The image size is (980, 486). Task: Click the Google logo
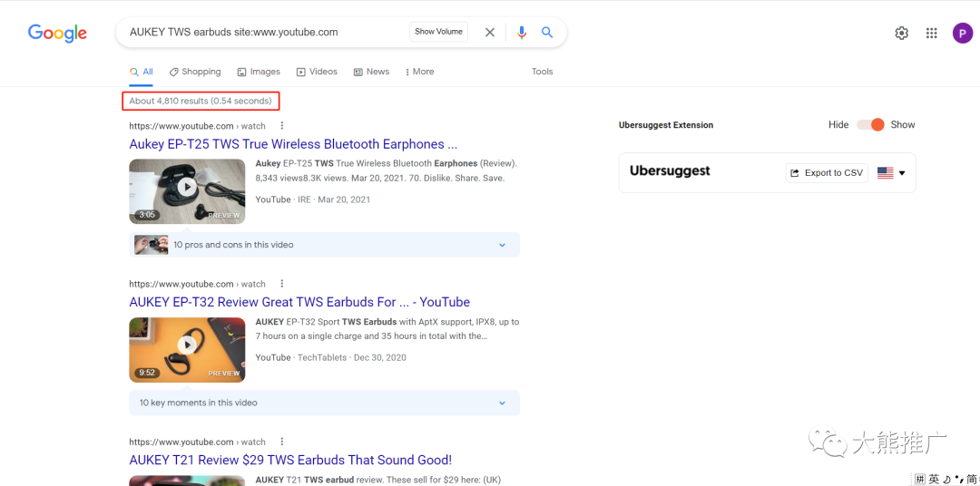coord(57,34)
